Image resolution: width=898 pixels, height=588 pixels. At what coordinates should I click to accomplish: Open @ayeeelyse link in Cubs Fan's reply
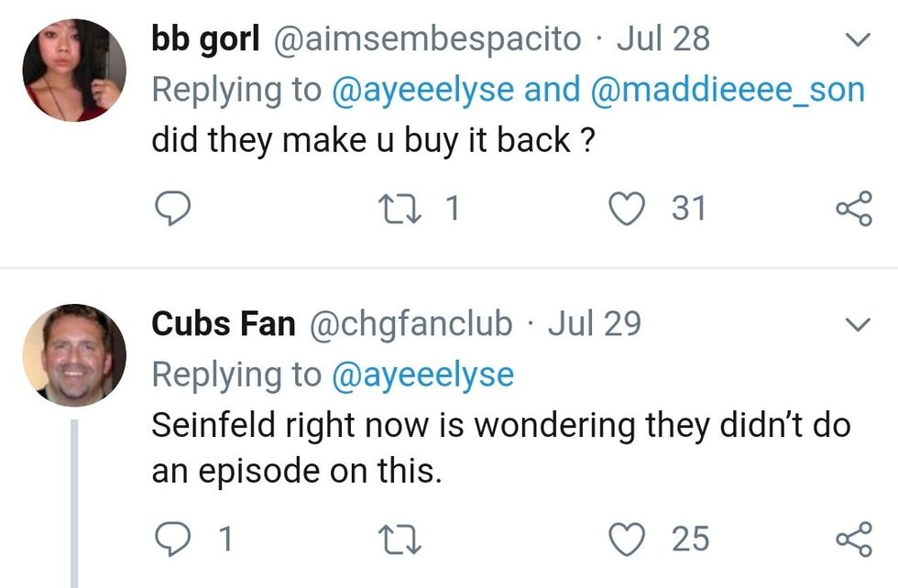422,374
